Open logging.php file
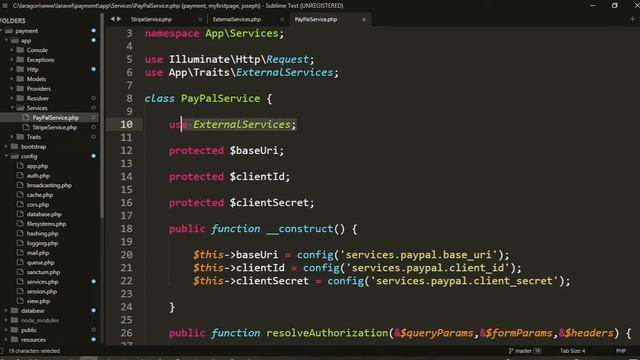The height and width of the screenshot is (360, 640). point(42,243)
